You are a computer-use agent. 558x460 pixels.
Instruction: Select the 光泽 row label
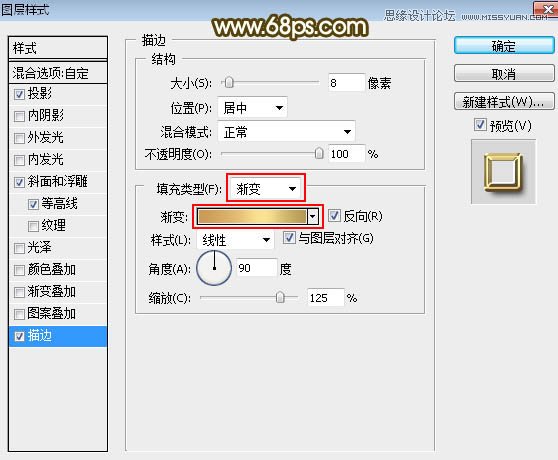40,248
